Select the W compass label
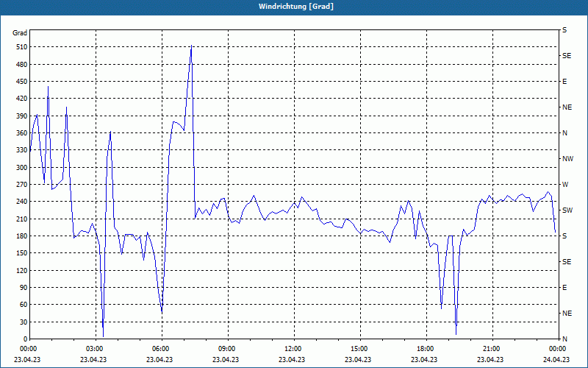The width and height of the screenshot is (588, 368). [x=565, y=185]
